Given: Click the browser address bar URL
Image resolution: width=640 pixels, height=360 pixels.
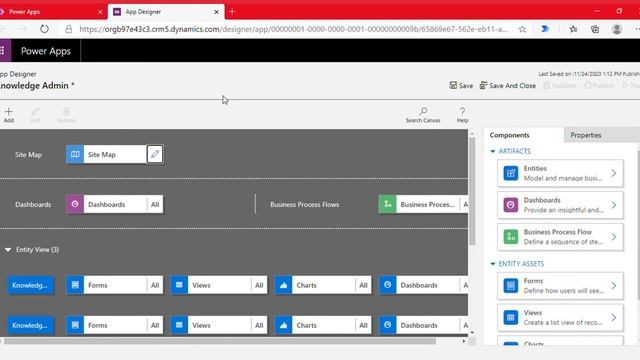Looking at the screenshot, I should pos(293,29).
